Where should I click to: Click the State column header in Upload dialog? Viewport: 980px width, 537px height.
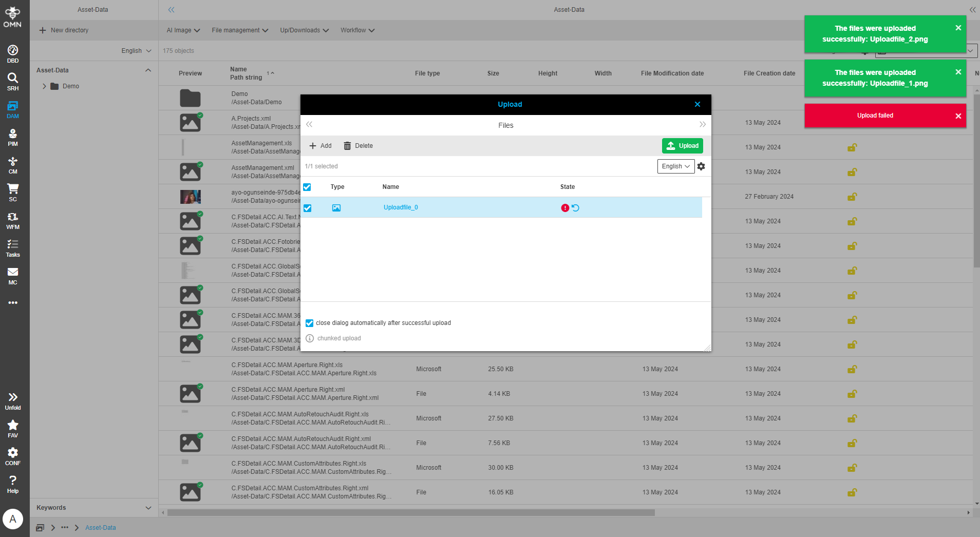(568, 187)
